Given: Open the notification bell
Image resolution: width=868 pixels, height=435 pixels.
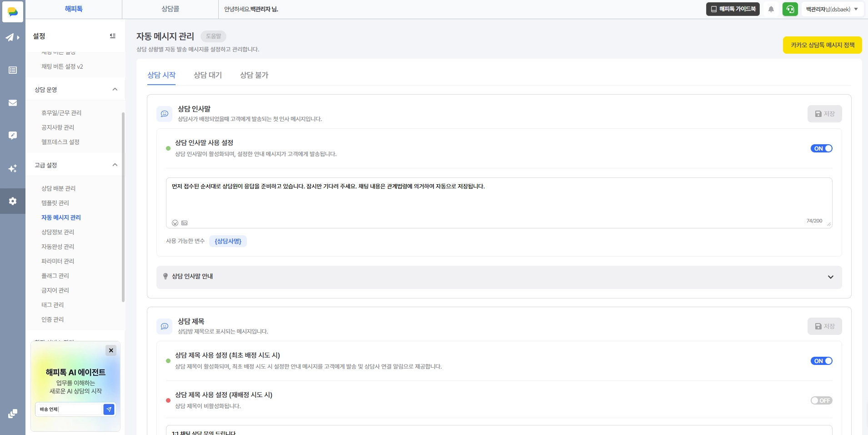Looking at the screenshot, I should [771, 9].
